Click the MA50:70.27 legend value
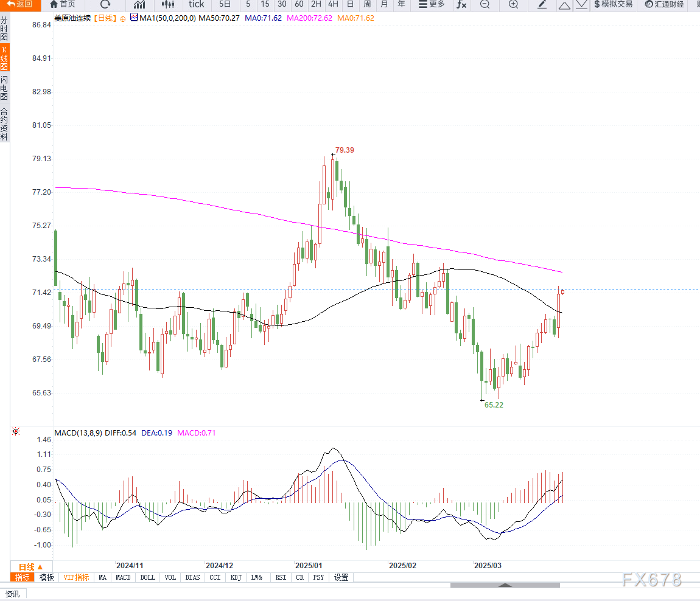 click(x=219, y=18)
